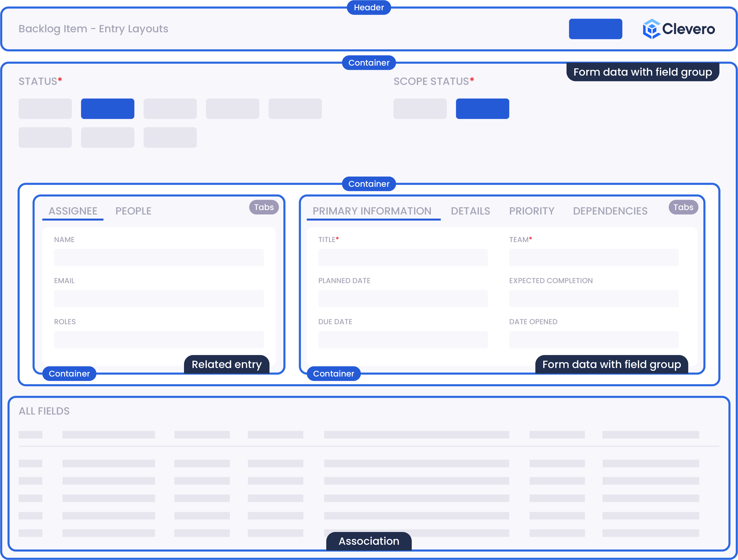Click the Due Date field

[403, 339]
